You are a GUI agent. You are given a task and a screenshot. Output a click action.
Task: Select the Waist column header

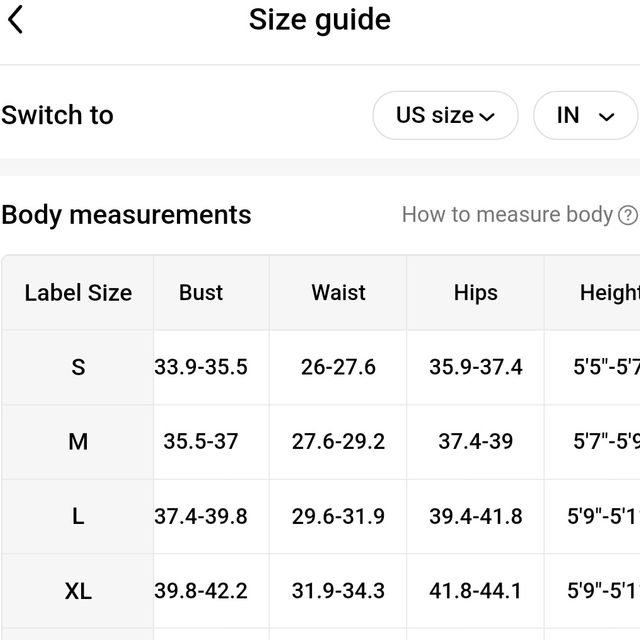pyautogui.click(x=338, y=293)
